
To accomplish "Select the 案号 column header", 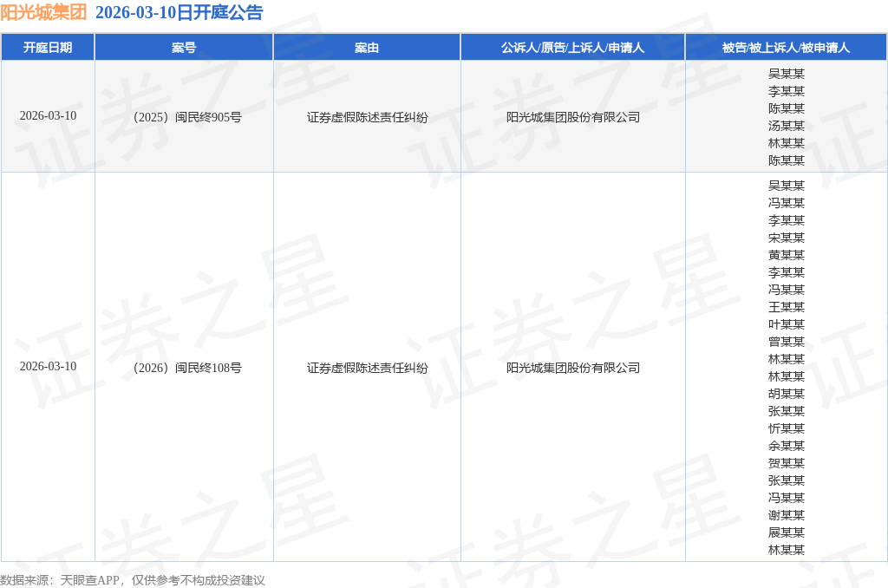I will [184, 48].
